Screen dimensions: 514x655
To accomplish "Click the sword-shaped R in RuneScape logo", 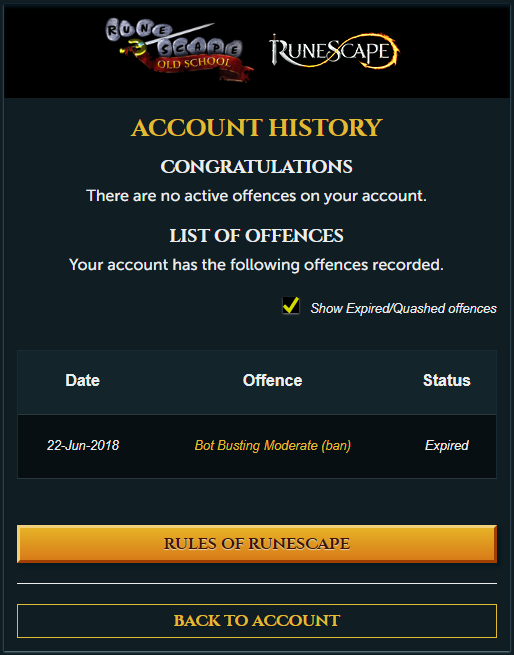I will 278,50.
